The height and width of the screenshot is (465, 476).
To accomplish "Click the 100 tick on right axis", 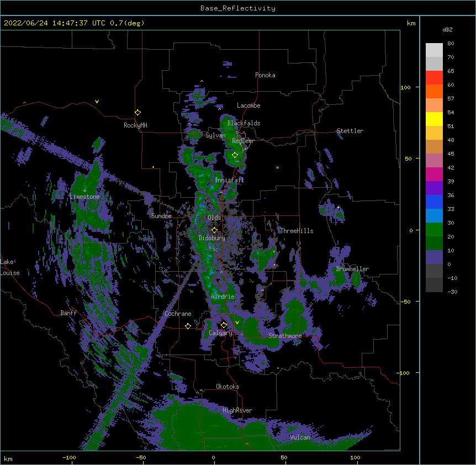I will click(405, 87).
